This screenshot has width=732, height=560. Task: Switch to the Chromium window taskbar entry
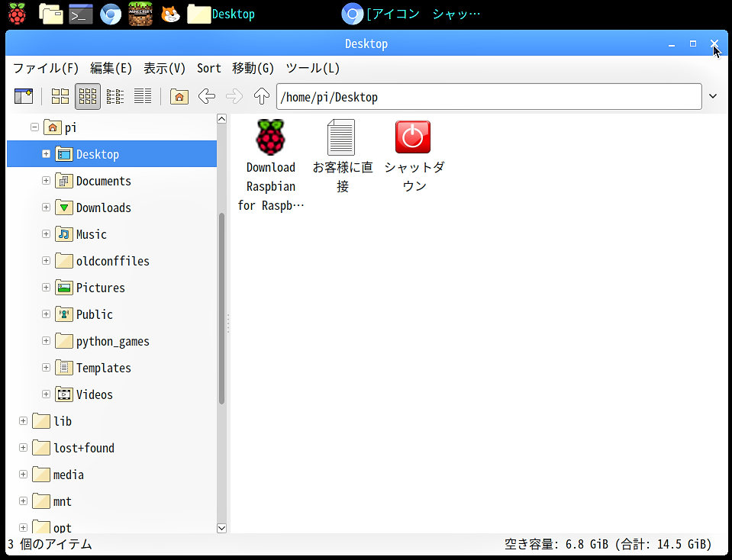click(411, 14)
